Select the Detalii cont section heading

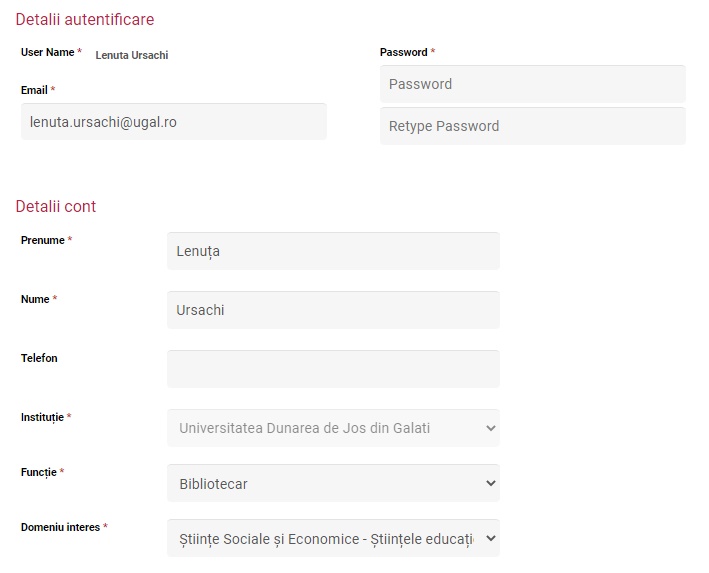point(56,206)
